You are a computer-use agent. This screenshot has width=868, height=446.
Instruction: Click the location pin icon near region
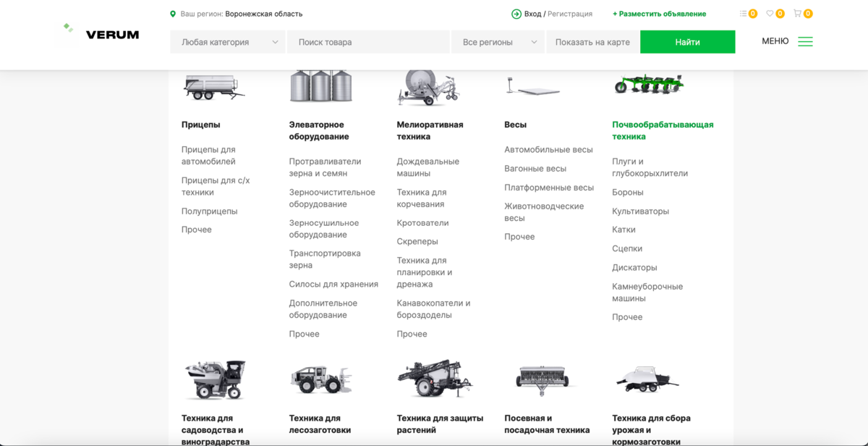coord(174,13)
